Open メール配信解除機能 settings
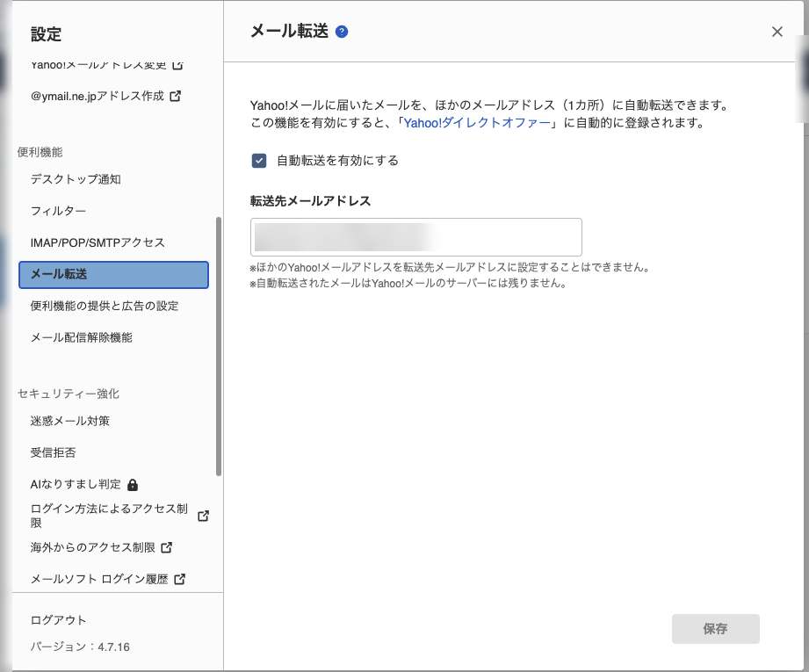 [82, 337]
